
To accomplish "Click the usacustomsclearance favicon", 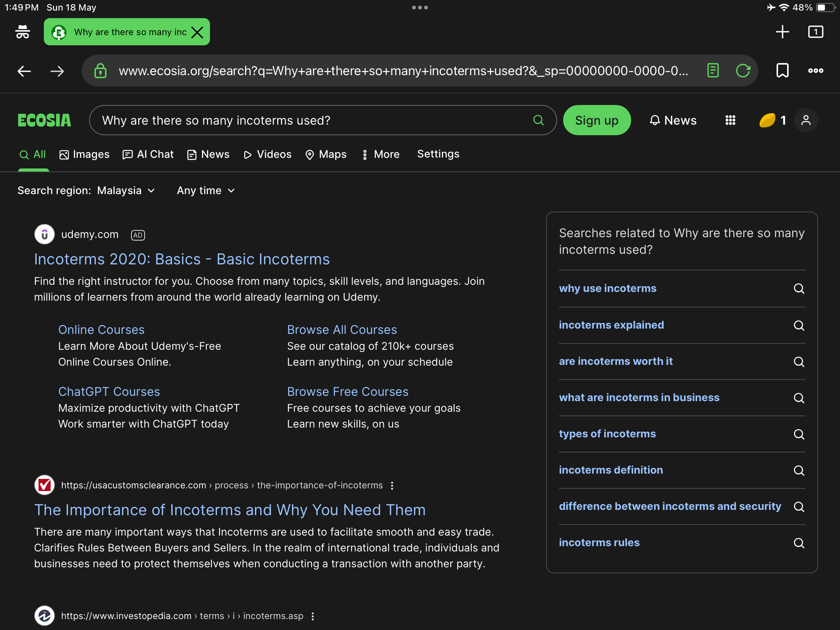I will click(x=45, y=485).
